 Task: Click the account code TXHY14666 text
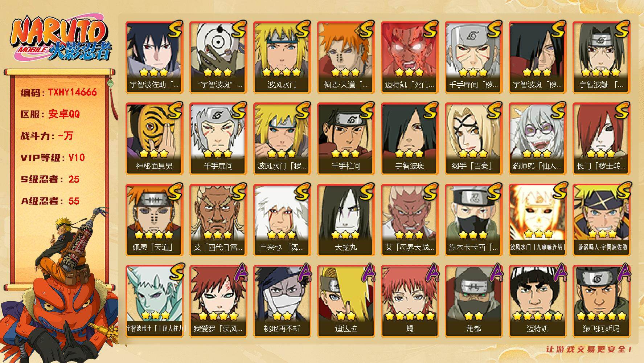[72, 92]
